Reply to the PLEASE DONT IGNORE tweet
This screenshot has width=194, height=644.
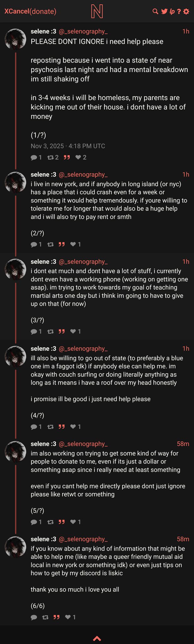(34, 157)
